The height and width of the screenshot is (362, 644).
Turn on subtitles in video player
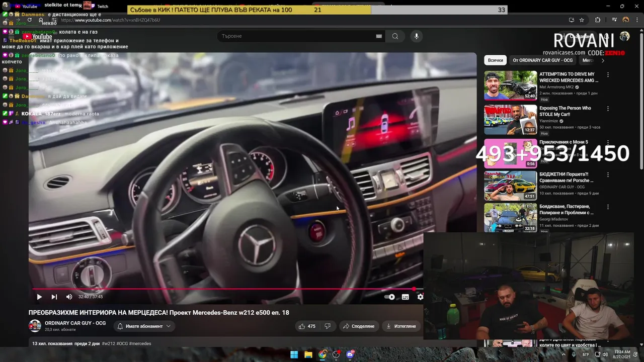point(406,297)
